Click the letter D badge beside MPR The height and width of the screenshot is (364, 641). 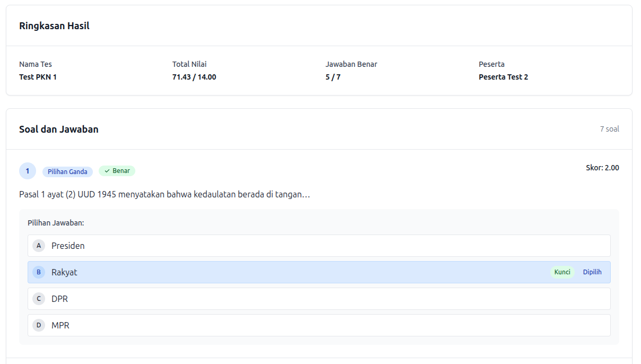tap(38, 325)
